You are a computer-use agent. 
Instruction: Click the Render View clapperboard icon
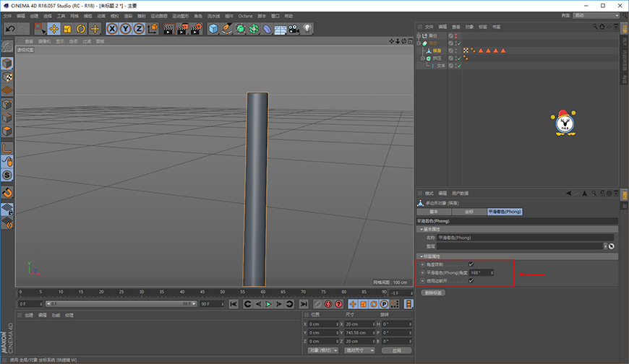[168, 28]
